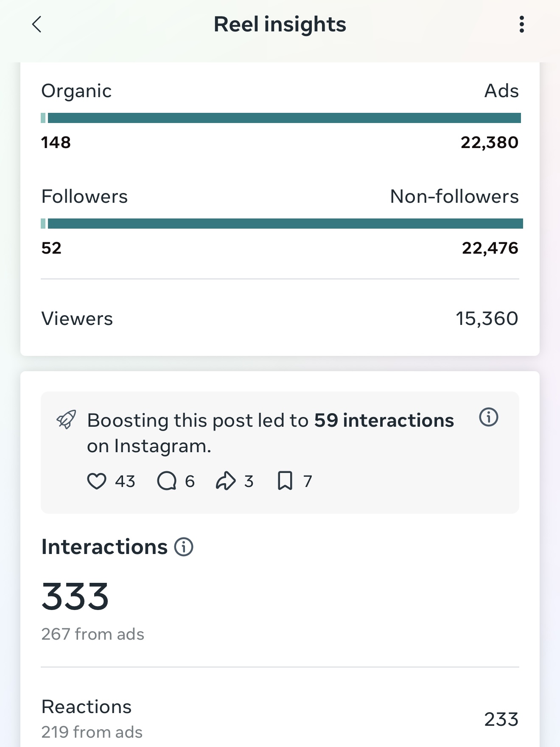Tap the heart likes icon

coord(97,481)
